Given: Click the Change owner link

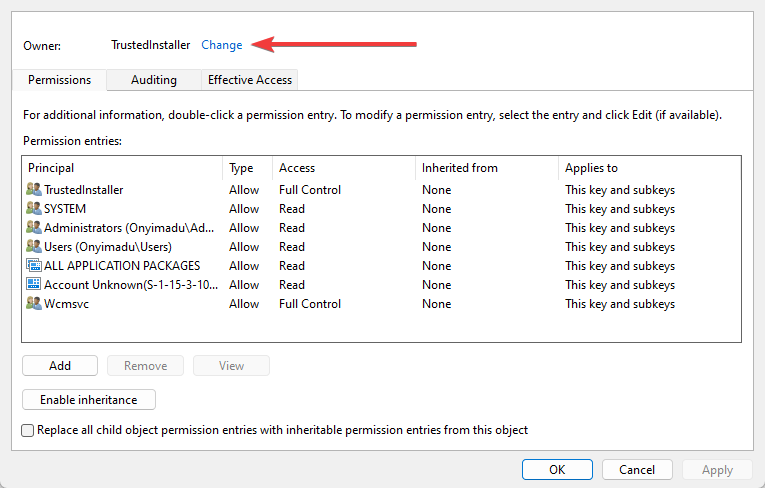Looking at the screenshot, I should pos(222,45).
